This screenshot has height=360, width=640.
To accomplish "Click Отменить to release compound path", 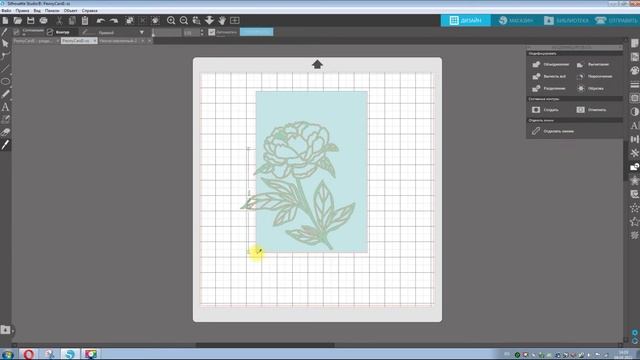I will click(591, 110).
